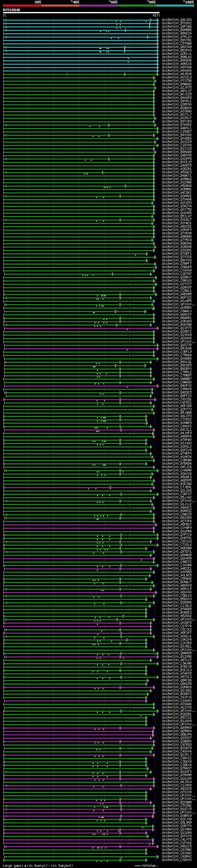Select hit label UniRef100_B2ITL7
197x868 pixels.
coord(177,115)
